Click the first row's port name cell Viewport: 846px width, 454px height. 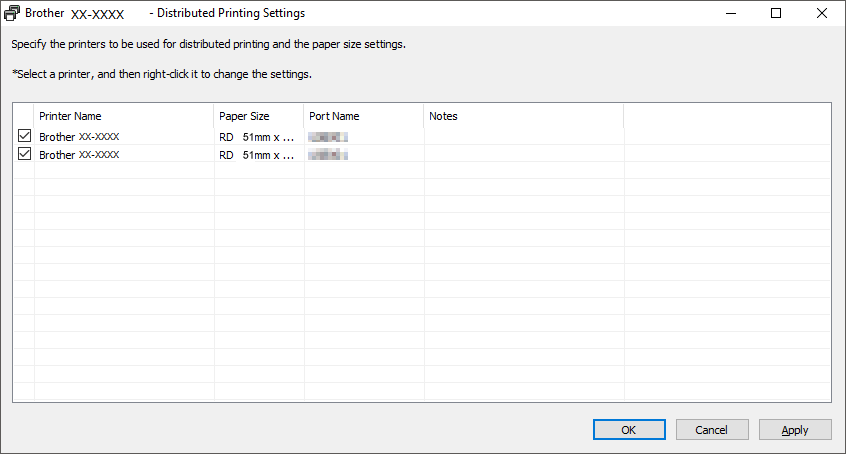click(328, 136)
